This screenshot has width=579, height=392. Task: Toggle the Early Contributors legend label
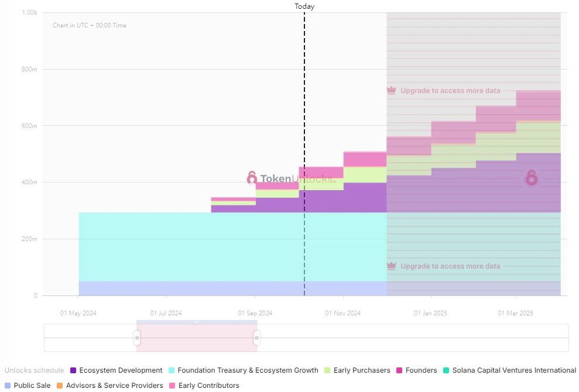coord(208,386)
